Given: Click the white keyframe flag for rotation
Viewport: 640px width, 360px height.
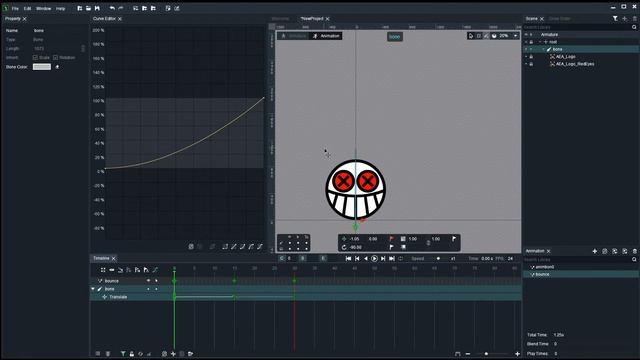Looking at the screenshot, I should (392, 247).
